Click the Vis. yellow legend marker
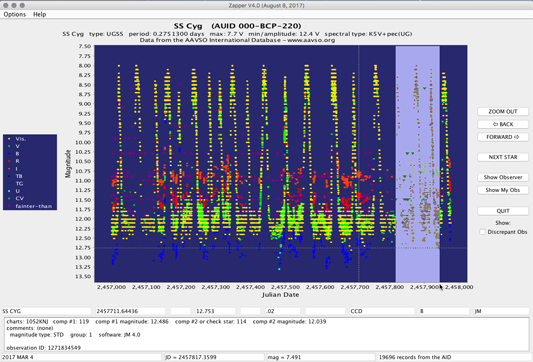This screenshot has height=362, width=533. (x=9, y=139)
